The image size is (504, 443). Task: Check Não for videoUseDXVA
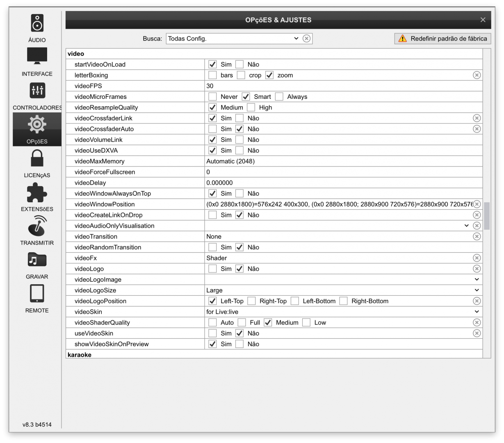pyautogui.click(x=239, y=151)
